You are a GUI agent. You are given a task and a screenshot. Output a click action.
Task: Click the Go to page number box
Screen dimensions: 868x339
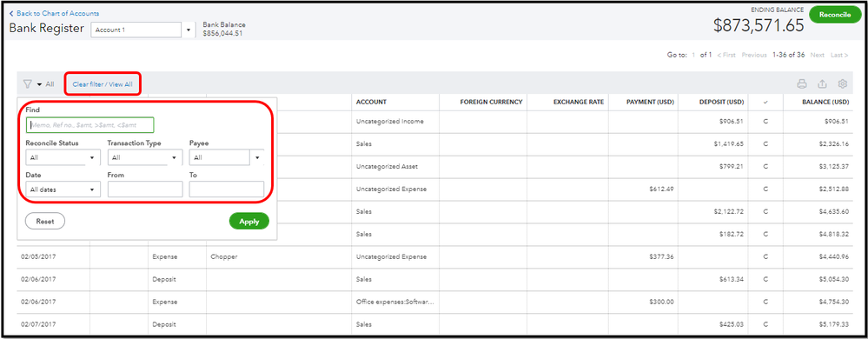coord(693,55)
